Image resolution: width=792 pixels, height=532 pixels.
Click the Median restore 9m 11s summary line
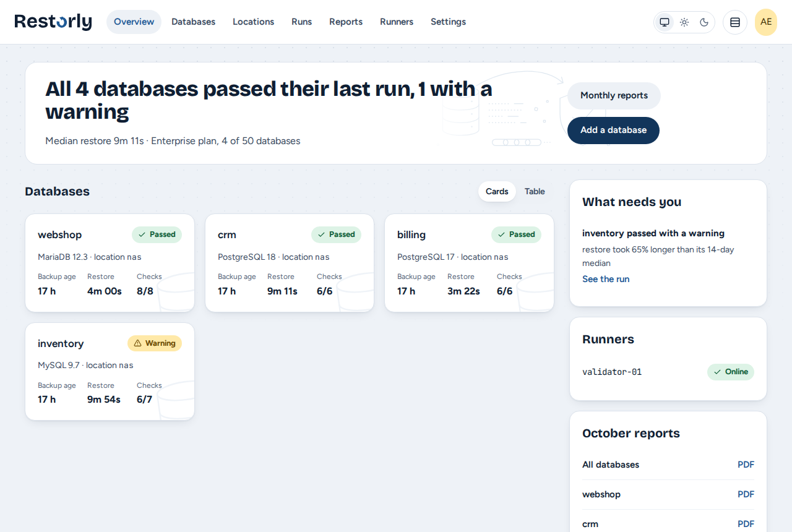[173, 141]
